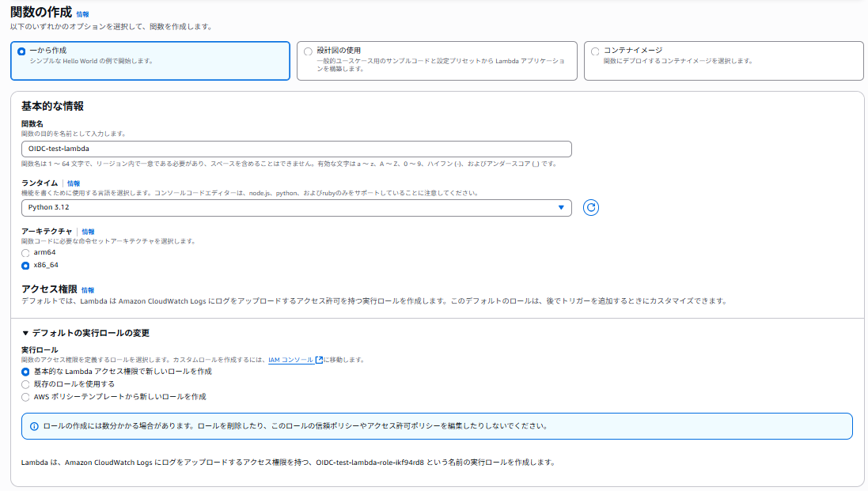The width and height of the screenshot is (868, 491).
Task: Click the external-link icon beside IAM コンソール
Action: [319, 360]
